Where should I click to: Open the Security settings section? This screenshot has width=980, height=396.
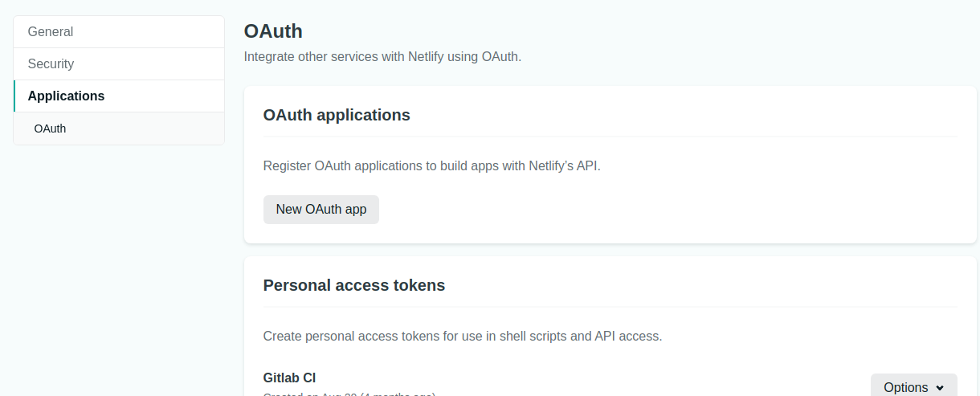click(x=119, y=64)
